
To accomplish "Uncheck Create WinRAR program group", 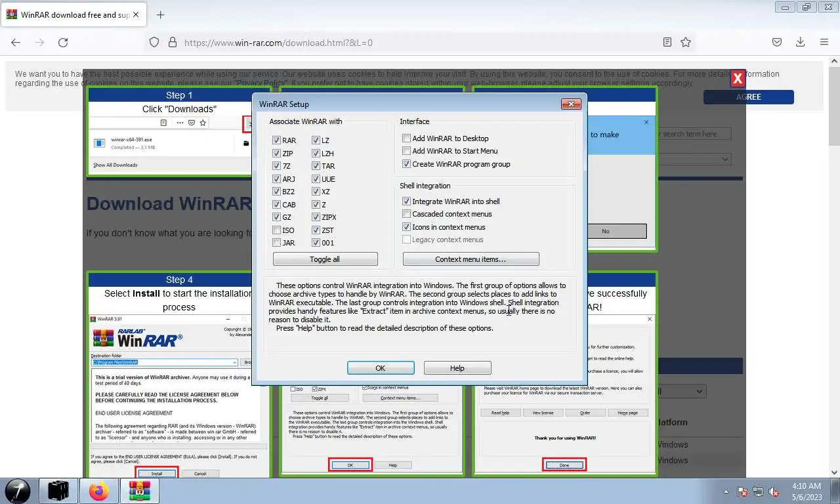I will 407,164.
